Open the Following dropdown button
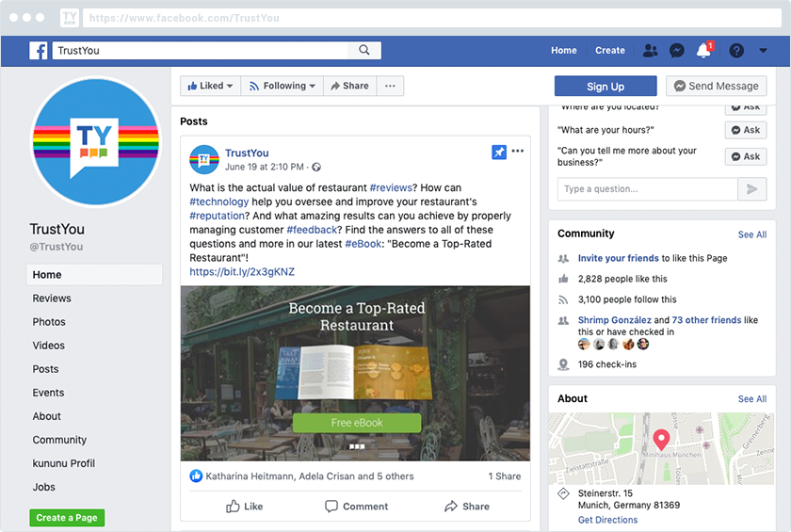 point(282,86)
